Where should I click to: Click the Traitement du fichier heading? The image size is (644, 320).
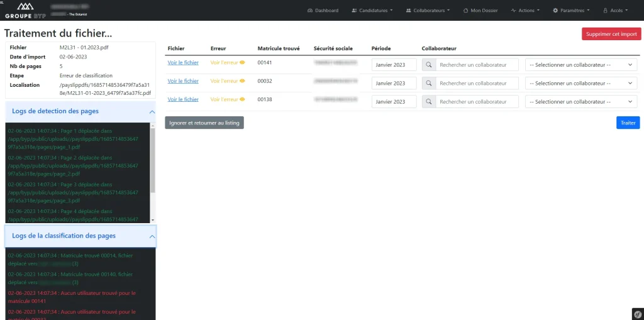point(58,33)
